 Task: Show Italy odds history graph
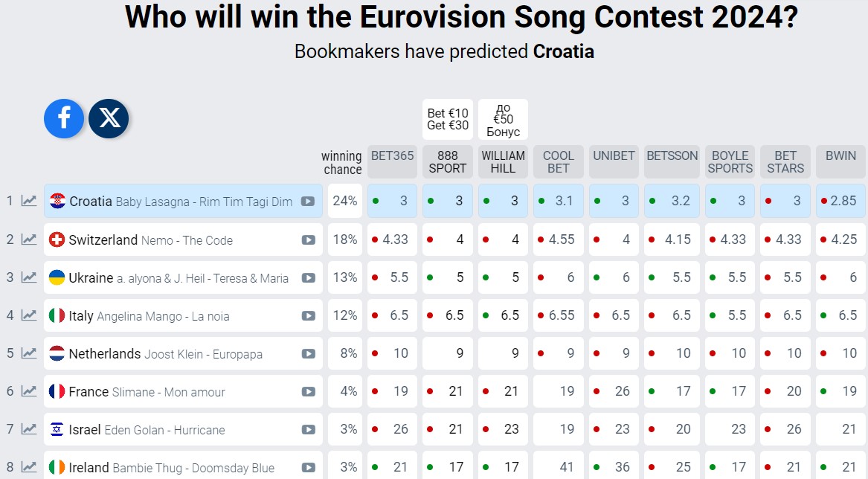(x=29, y=315)
